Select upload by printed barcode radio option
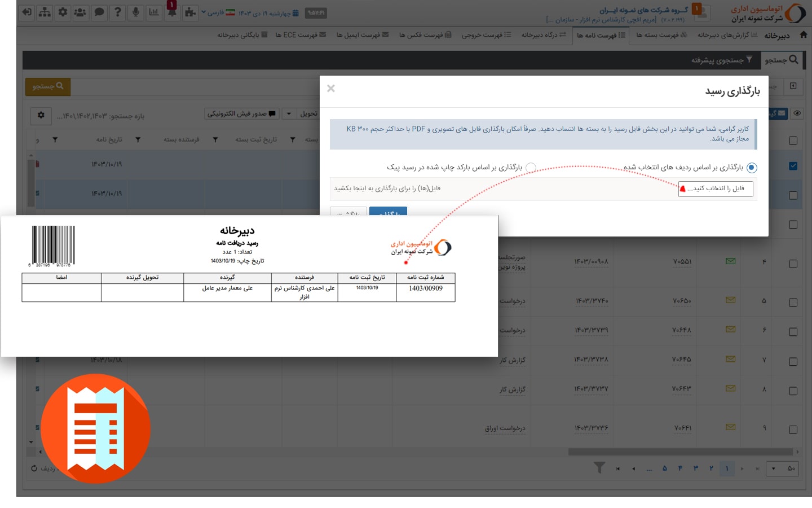The height and width of the screenshot is (508, 812). pyautogui.click(x=531, y=168)
